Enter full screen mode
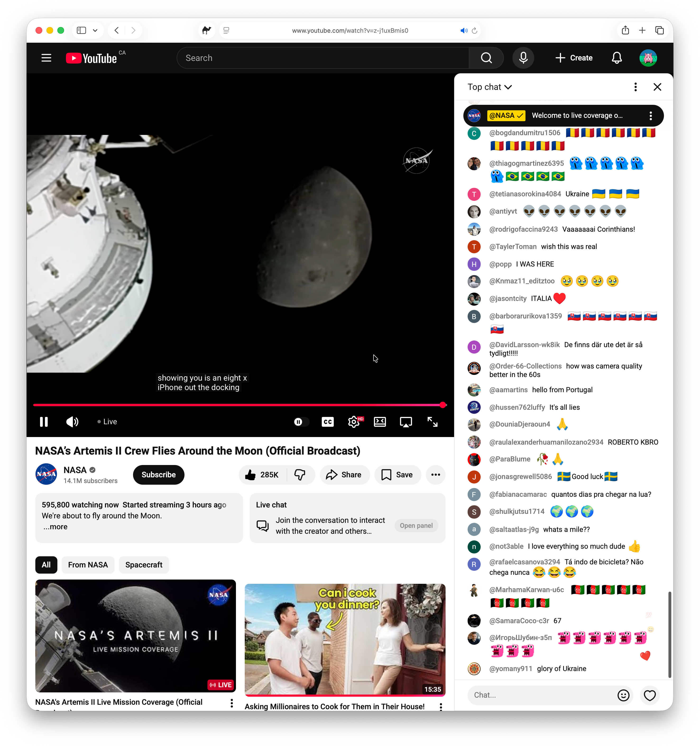700x746 pixels. 432,422
